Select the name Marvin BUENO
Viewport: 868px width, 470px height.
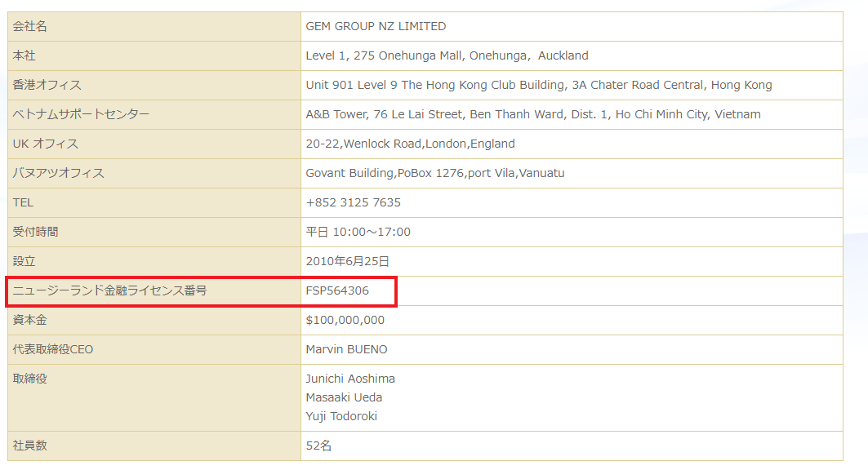[346, 349]
